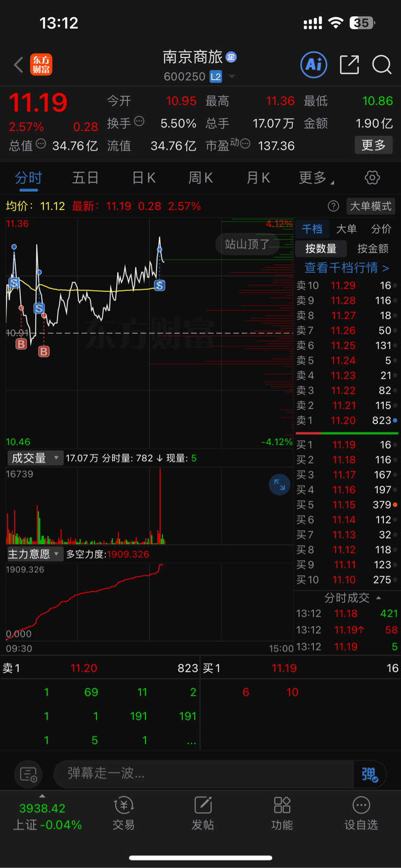
Task: Select 按数量 display mode
Action: 321,249
